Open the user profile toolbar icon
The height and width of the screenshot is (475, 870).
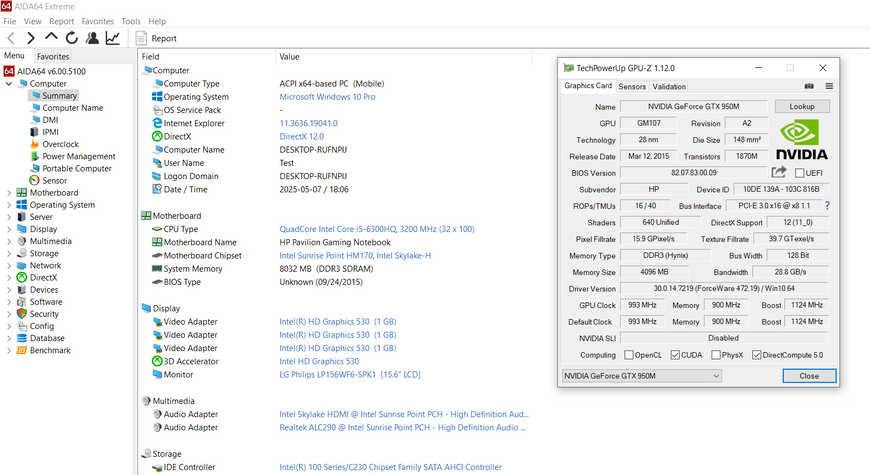point(92,38)
